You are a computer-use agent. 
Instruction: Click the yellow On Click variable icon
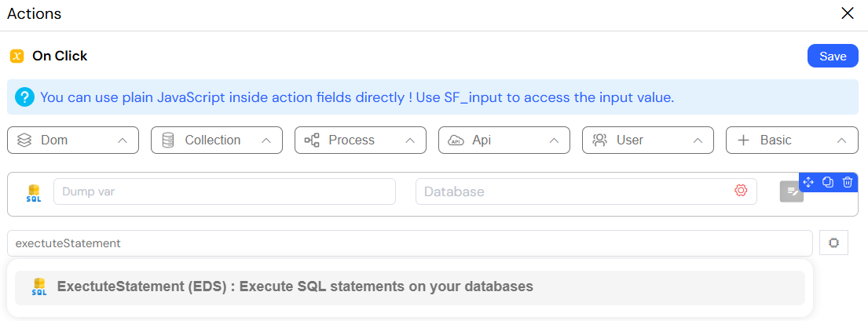point(17,56)
